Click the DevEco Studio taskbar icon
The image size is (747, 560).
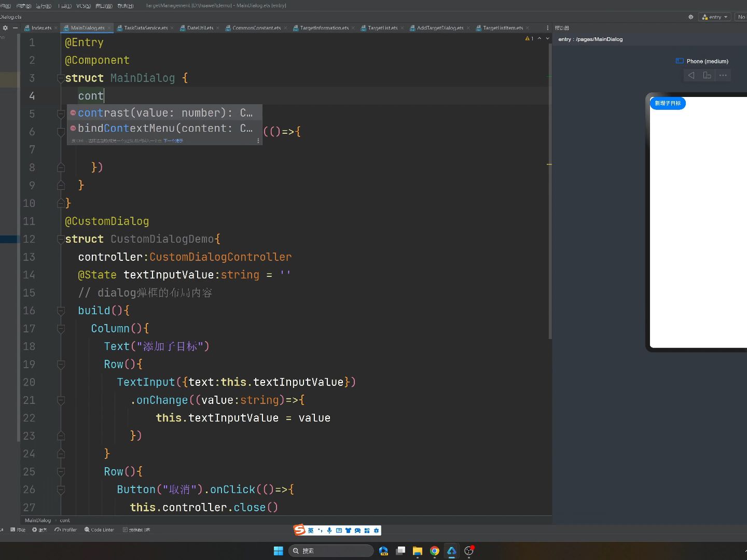[x=452, y=551]
